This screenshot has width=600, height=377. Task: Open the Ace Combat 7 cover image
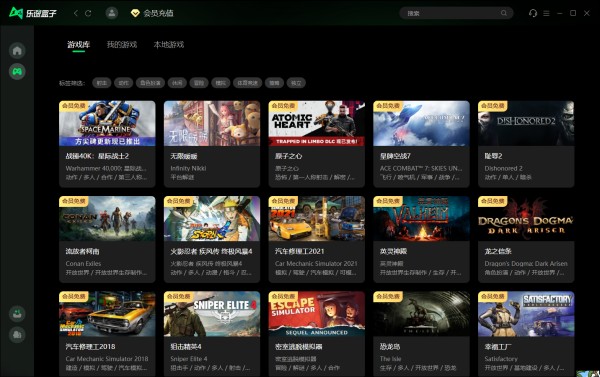(x=421, y=123)
